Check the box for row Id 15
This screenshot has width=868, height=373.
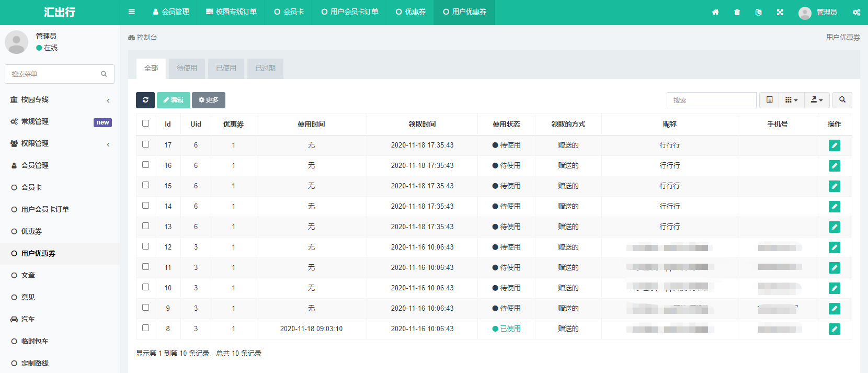tap(145, 185)
